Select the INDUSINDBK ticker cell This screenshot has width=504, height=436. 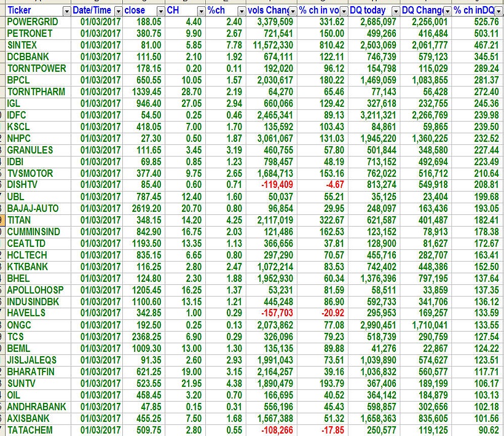point(38,302)
